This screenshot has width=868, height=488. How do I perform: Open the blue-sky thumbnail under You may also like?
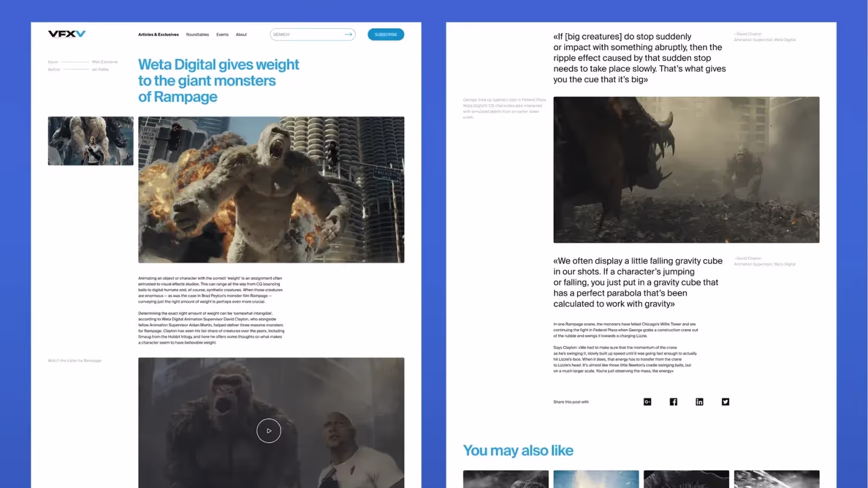point(596,479)
